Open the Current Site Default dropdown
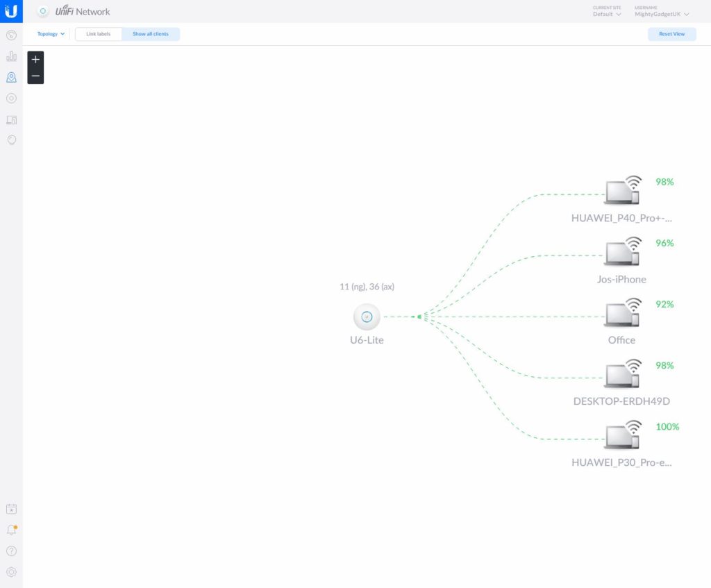Viewport: 711px width, 588px height. click(607, 14)
